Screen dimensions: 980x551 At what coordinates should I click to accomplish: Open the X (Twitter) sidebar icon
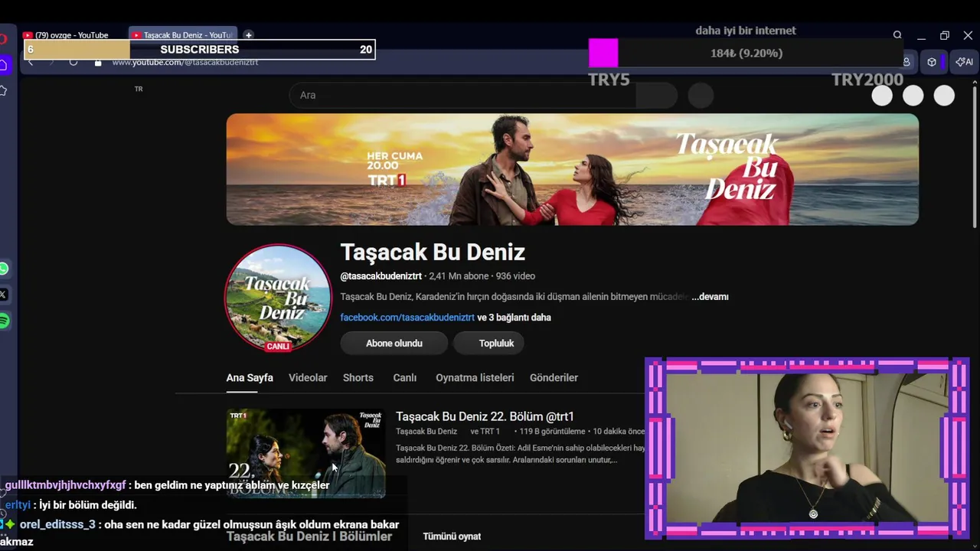4,295
